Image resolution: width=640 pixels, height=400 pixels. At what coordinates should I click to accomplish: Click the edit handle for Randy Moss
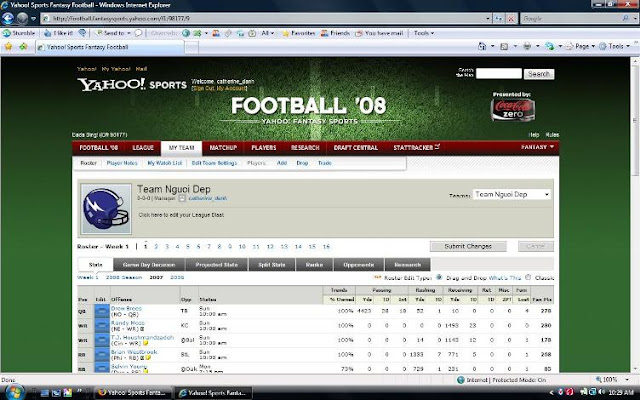102,326
